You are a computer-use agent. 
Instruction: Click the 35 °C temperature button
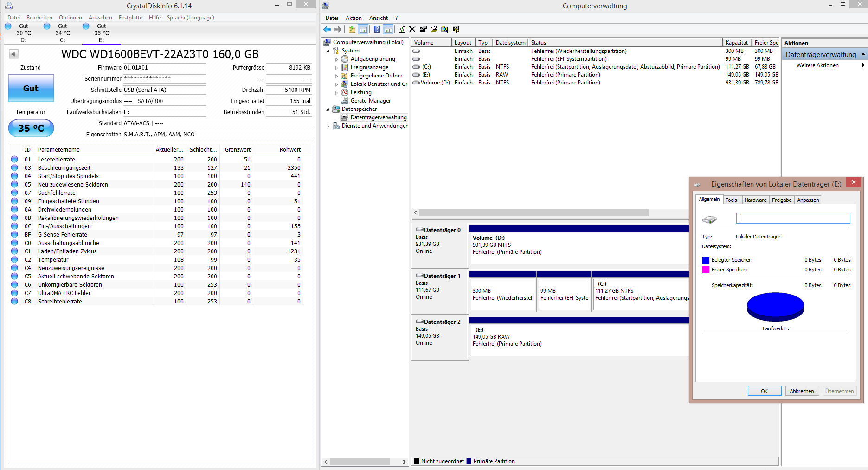[31, 128]
